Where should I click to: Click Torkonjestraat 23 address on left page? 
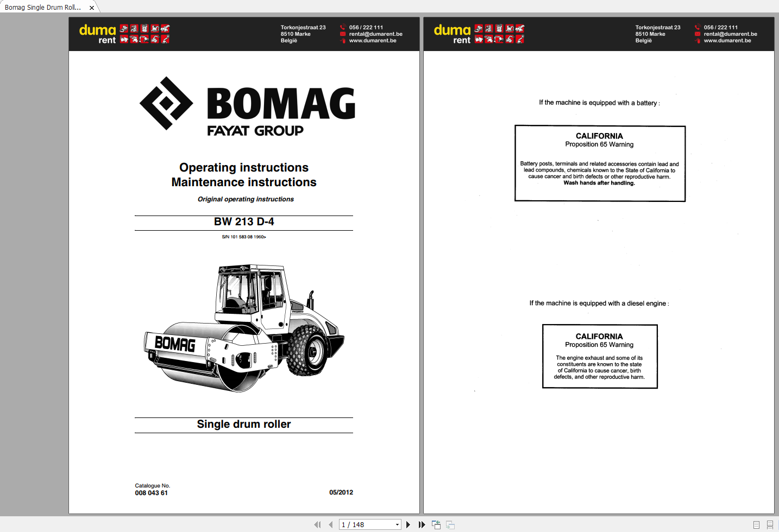click(x=303, y=27)
